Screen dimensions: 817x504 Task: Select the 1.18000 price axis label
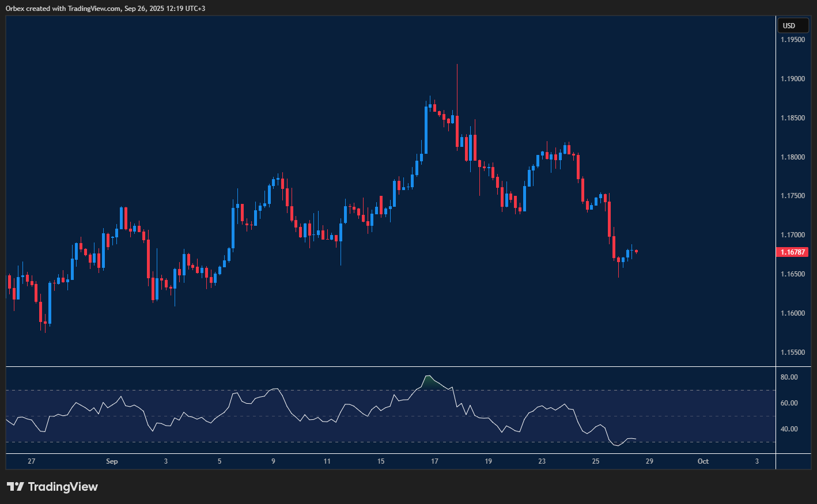coord(793,157)
